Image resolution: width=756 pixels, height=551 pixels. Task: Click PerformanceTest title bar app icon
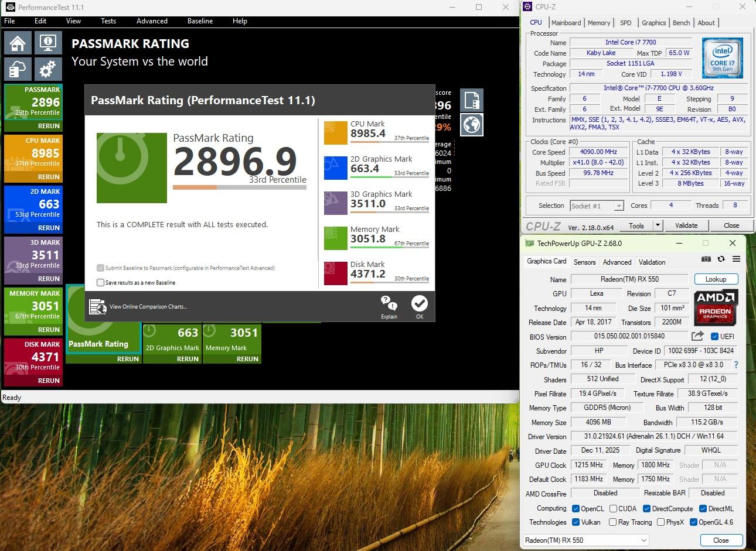(10, 7)
